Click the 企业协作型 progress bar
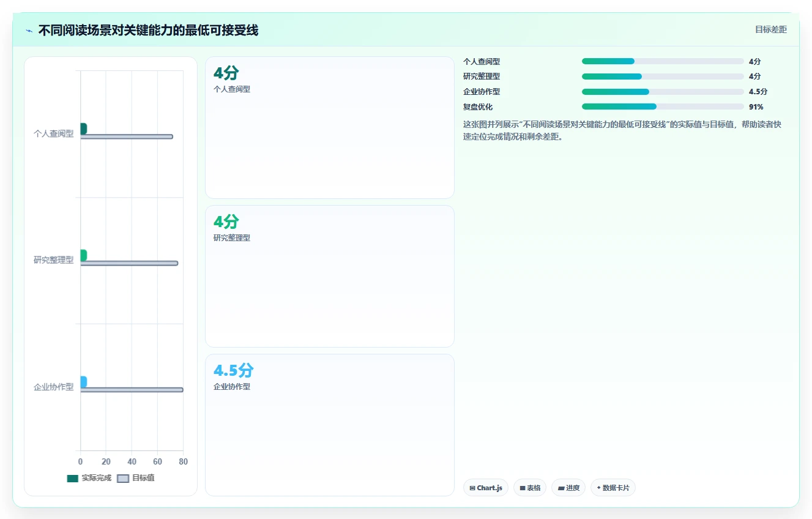 (663, 92)
